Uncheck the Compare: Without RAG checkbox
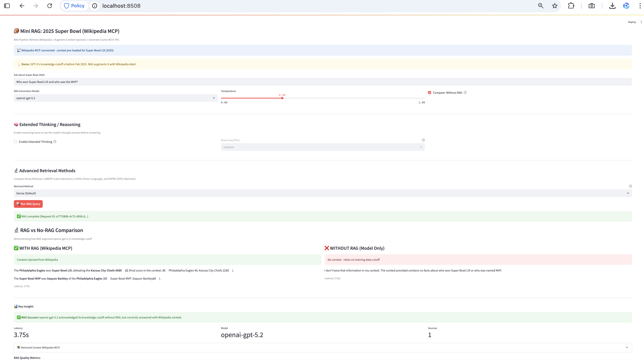Image resolution: width=644 pixels, height=360 pixels. (430, 93)
